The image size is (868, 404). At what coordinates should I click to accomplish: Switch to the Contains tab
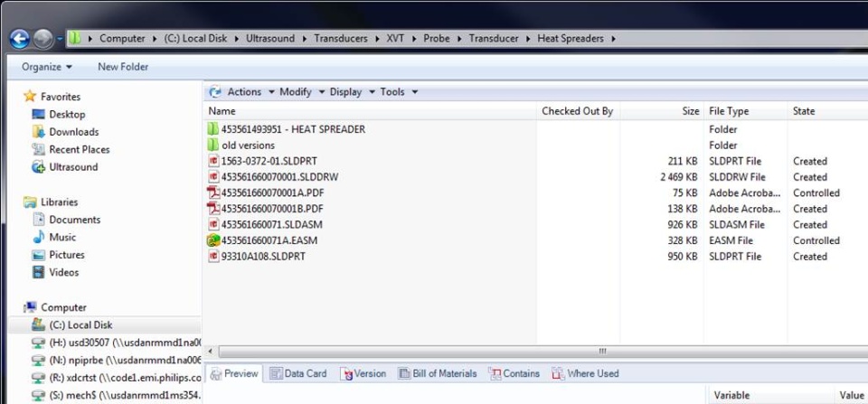point(514,373)
